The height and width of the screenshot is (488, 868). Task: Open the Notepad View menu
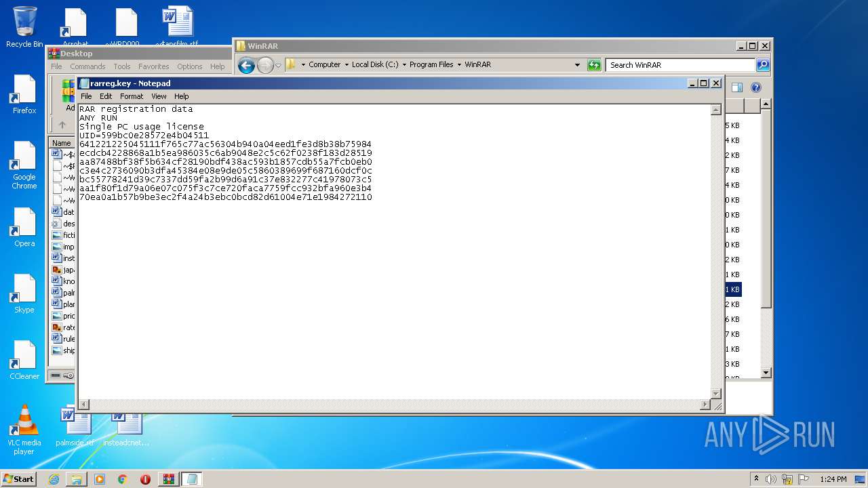coord(159,96)
